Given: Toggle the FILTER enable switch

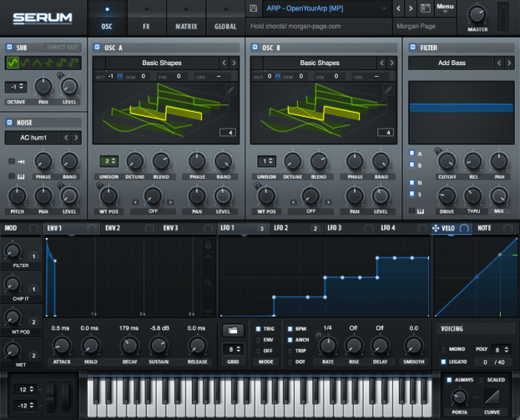Looking at the screenshot, I should tap(413, 47).
